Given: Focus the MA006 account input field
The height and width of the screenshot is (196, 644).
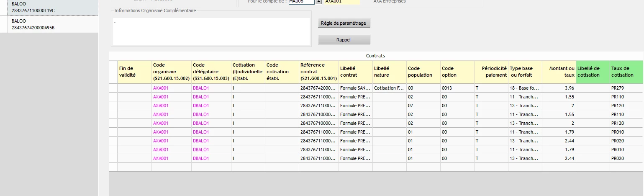Looking at the screenshot, I should pyautogui.click(x=301, y=2).
